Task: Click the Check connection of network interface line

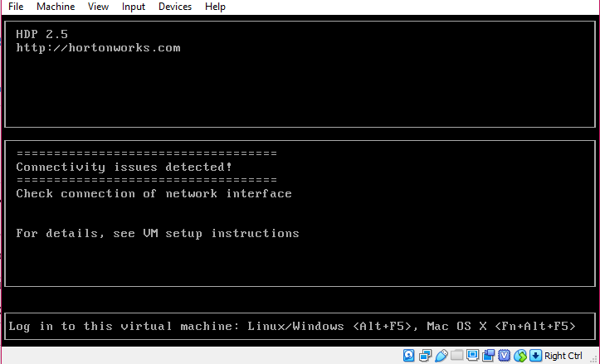Action: click(154, 193)
